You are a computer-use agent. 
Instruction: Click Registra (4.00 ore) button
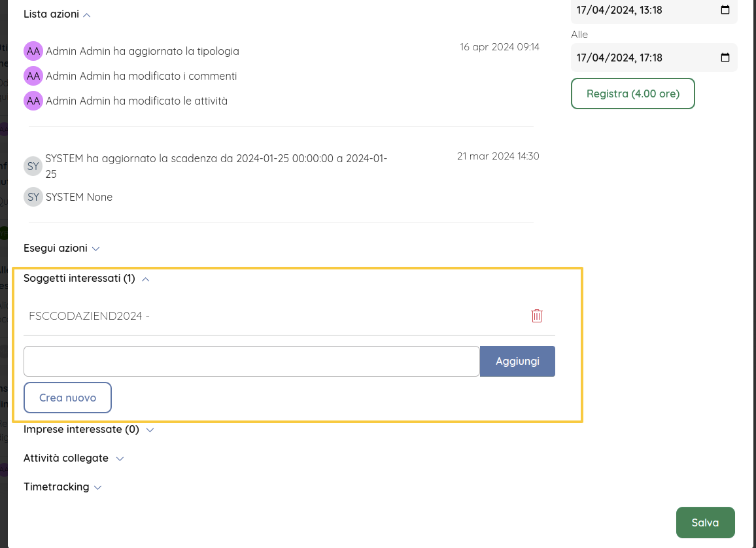[x=632, y=94]
